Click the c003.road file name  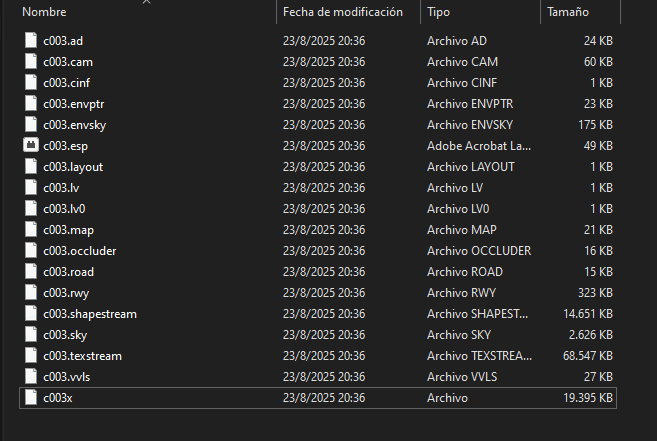pos(69,272)
